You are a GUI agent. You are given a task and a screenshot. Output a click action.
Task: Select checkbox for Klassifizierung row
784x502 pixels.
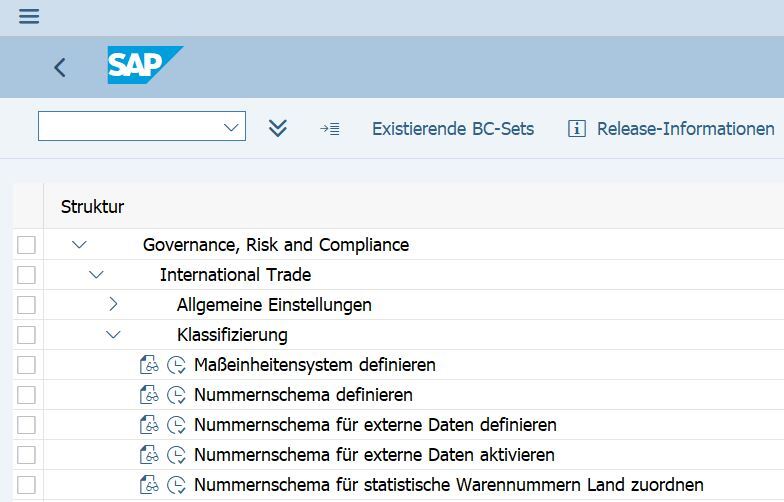tap(26, 335)
